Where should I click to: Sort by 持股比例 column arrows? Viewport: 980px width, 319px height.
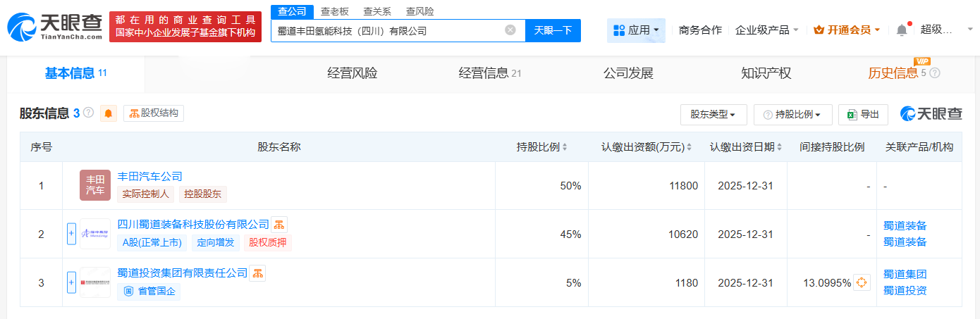point(564,147)
